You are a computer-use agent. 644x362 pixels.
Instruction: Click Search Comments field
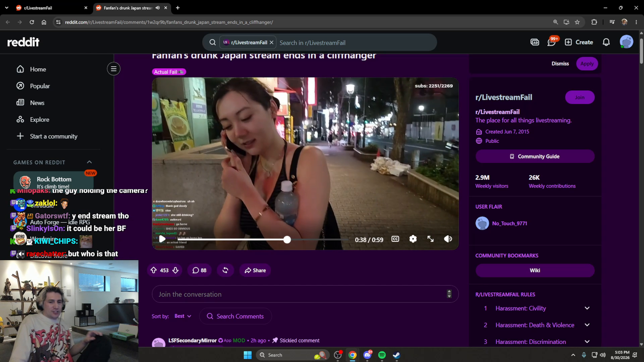tap(235, 316)
